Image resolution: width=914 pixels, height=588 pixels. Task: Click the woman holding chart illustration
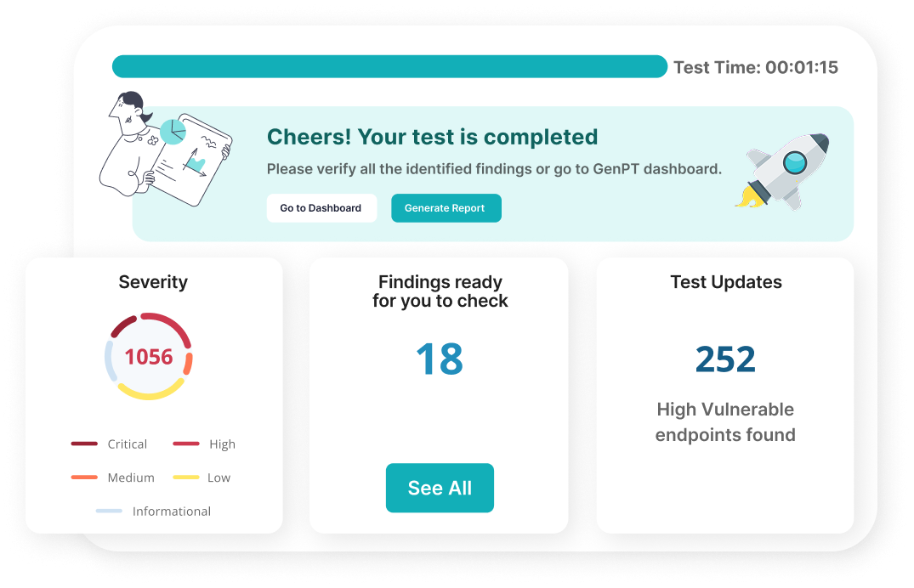pyautogui.click(x=166, y=149)
